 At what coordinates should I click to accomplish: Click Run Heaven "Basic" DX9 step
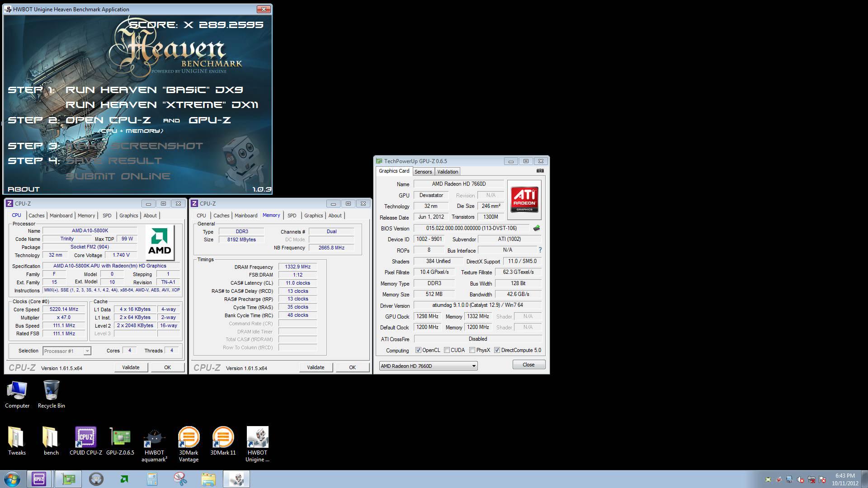tap(154, 90)
